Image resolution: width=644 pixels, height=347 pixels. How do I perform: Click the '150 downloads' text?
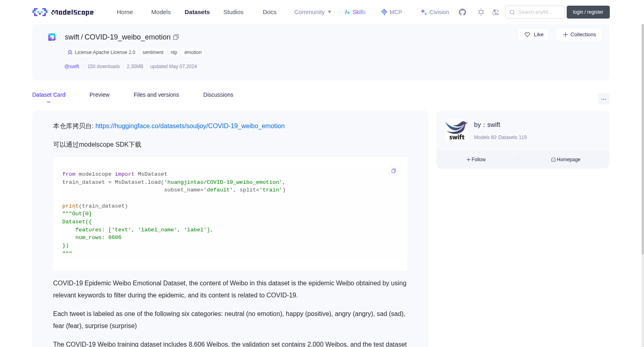click(x=103, y=66)
